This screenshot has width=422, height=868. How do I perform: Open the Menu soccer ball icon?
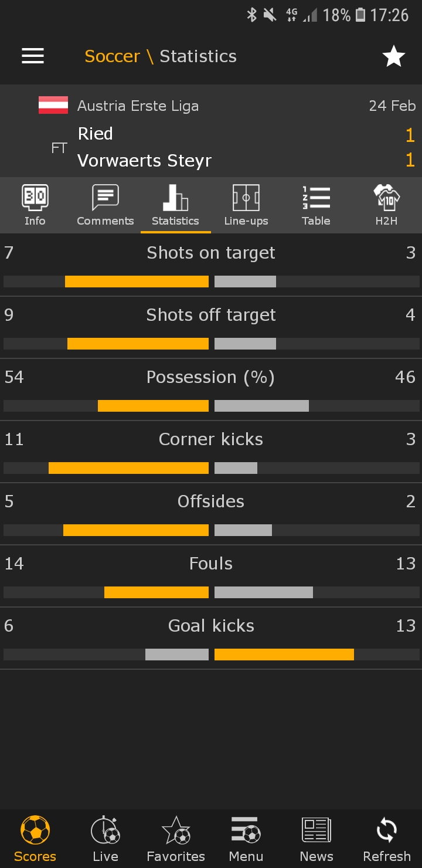click(x=246, y=839)
